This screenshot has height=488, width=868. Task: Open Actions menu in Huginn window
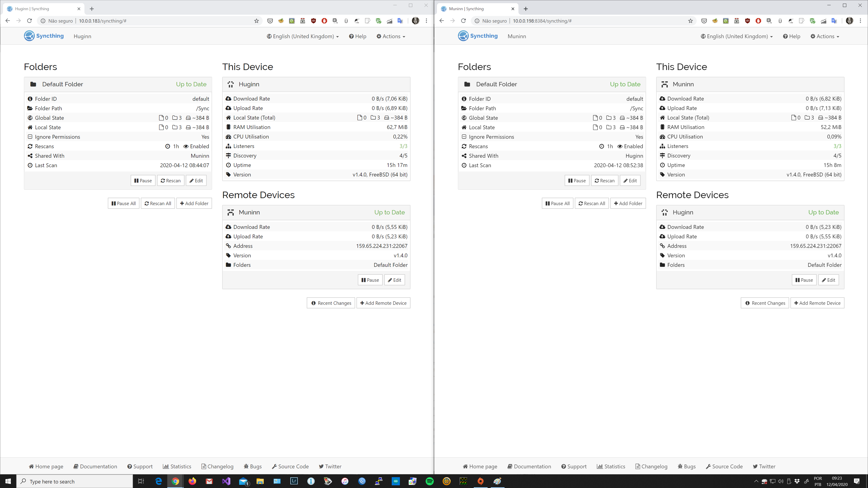coord(391,36)
